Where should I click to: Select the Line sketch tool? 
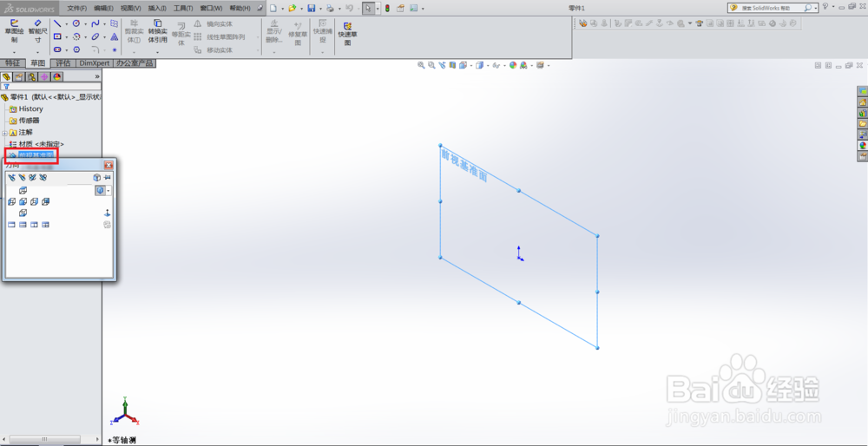tap(57, 23)
